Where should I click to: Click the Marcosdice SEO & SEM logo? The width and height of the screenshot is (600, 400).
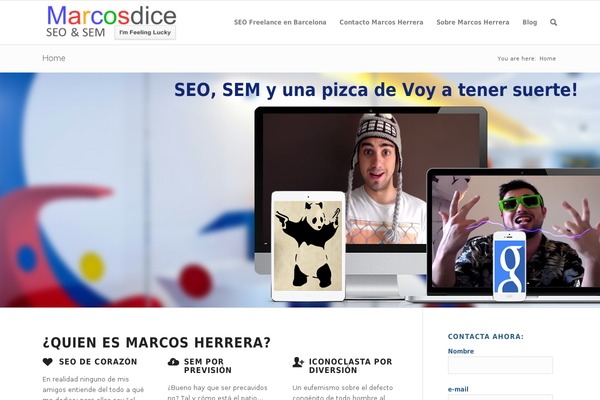point(111,22)
